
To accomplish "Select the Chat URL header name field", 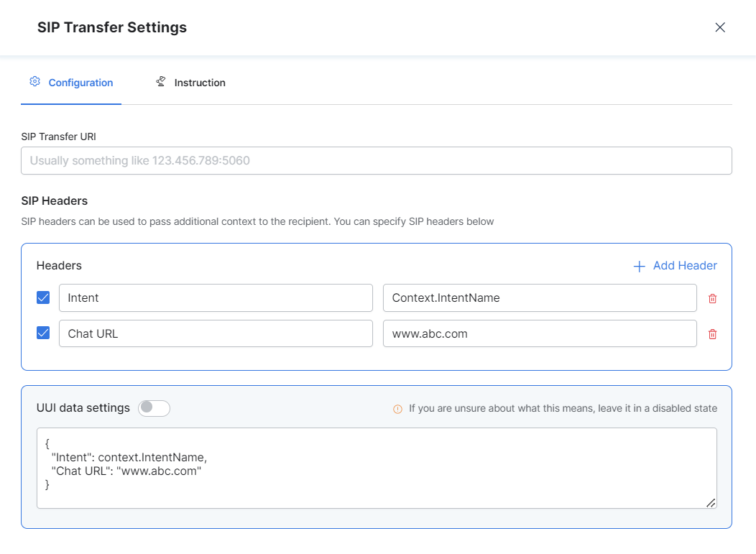I will (216, 333).
